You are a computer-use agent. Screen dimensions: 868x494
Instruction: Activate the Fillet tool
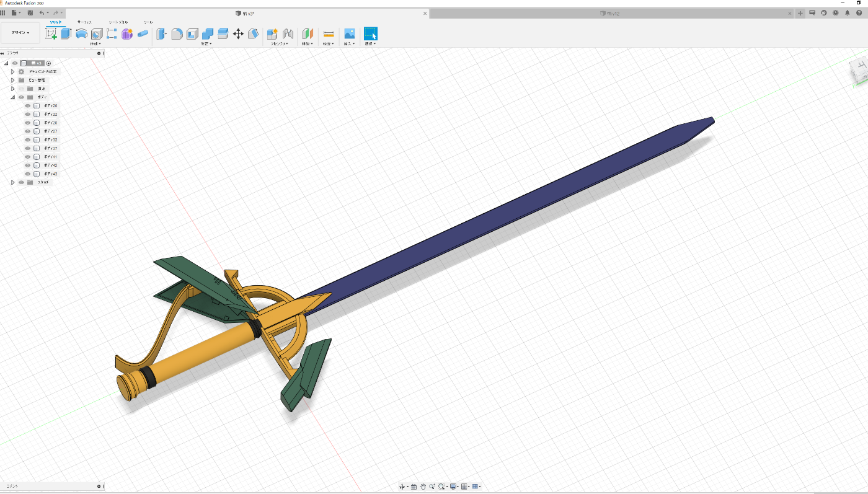tap(177, 33)
